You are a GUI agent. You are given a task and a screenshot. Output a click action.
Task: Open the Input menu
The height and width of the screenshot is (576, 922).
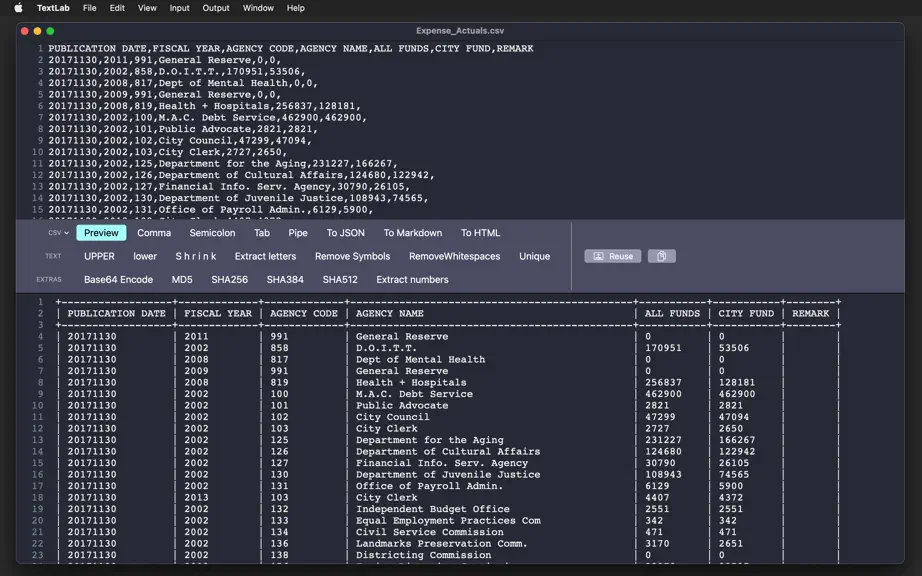click(179, 8)
